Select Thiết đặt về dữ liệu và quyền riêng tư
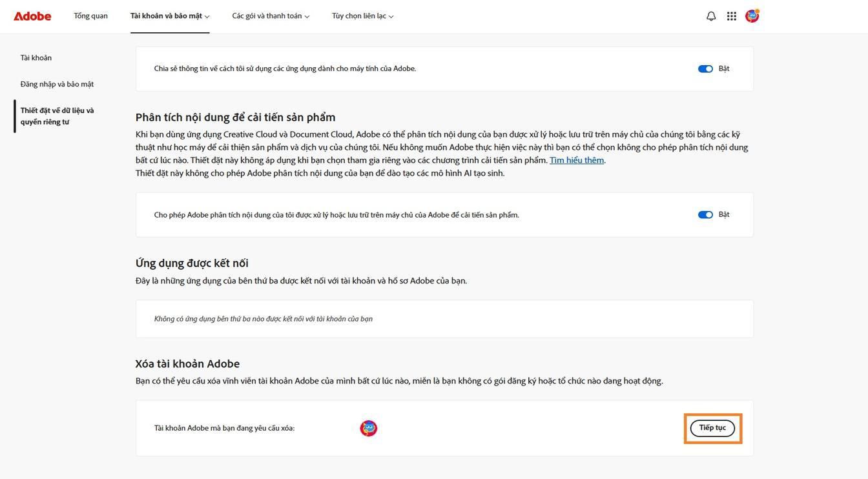Image resolution: width=868 pixels, height=479 pixels. pyautogui.click(x=57, y=116)
